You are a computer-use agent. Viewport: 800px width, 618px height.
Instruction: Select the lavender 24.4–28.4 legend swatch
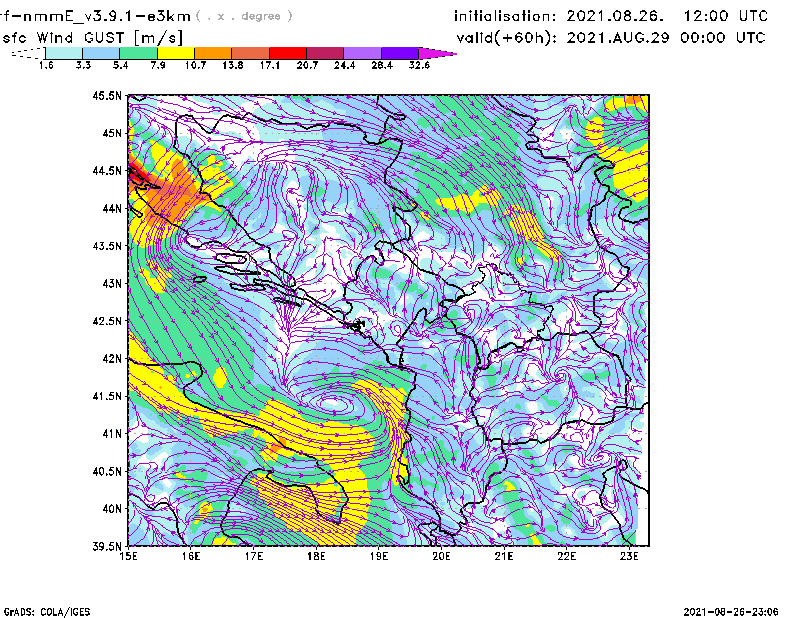[x=362, y=53]
